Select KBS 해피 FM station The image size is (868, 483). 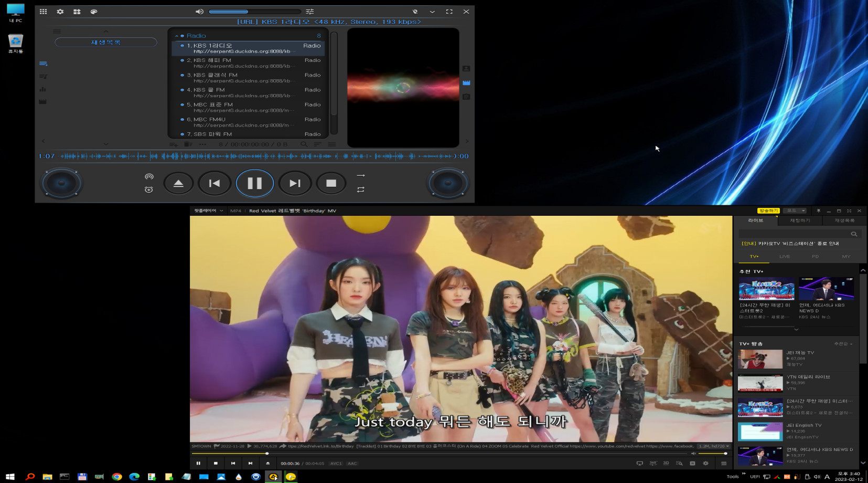coord(248,63)
